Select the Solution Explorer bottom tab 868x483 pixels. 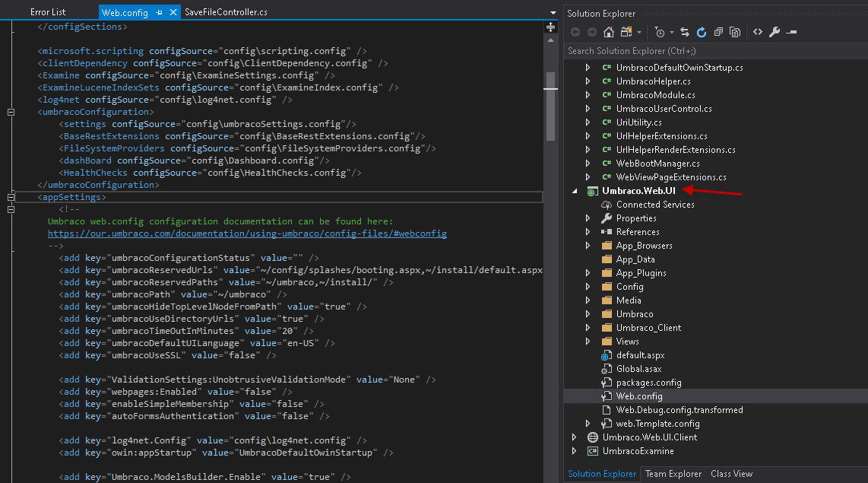point(602,474)
